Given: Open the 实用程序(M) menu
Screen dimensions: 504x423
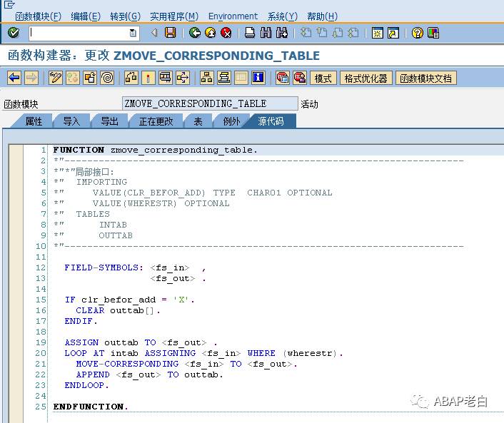Looking at the screenshot, I should pyautogui.click(x=174, y=16).
